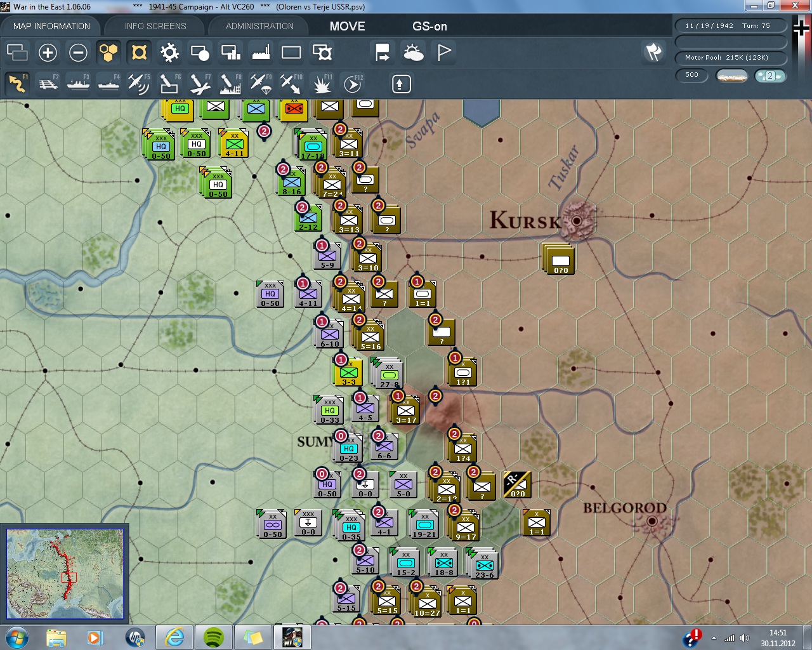Open Internet Explorer from taskbar

click(174, 637)
